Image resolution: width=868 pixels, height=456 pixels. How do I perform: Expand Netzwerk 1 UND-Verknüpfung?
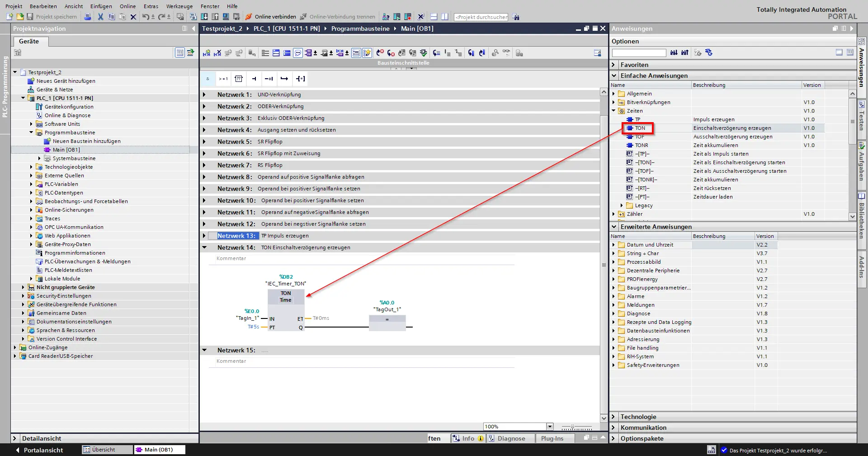[204, 95]
